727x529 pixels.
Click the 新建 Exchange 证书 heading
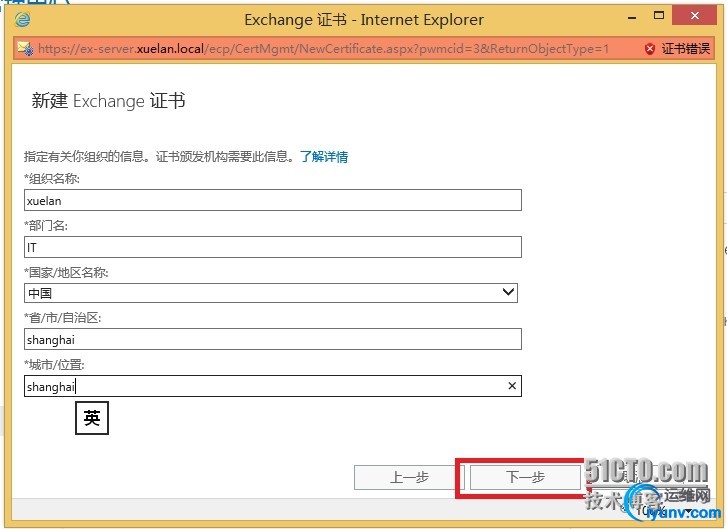click(x=108, y=101)
